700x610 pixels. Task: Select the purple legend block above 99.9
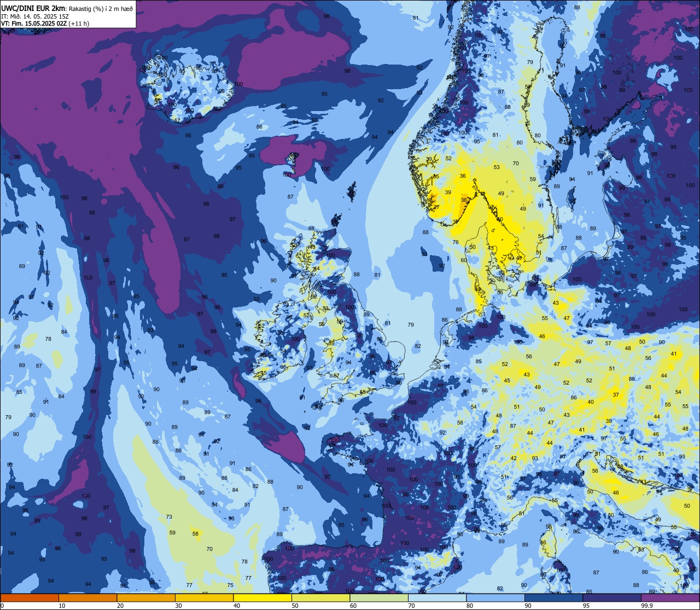pyautogui.click(x=670, y=597)
